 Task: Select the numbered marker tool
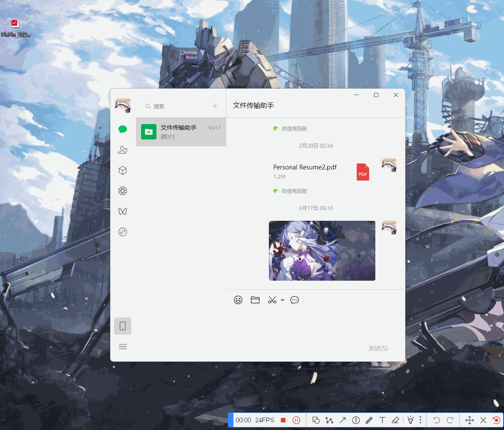[356, 420]
